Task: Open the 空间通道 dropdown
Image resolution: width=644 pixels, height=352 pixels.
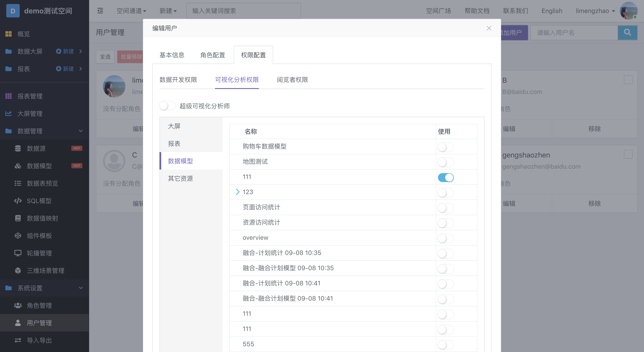Action: pos(131,11)
